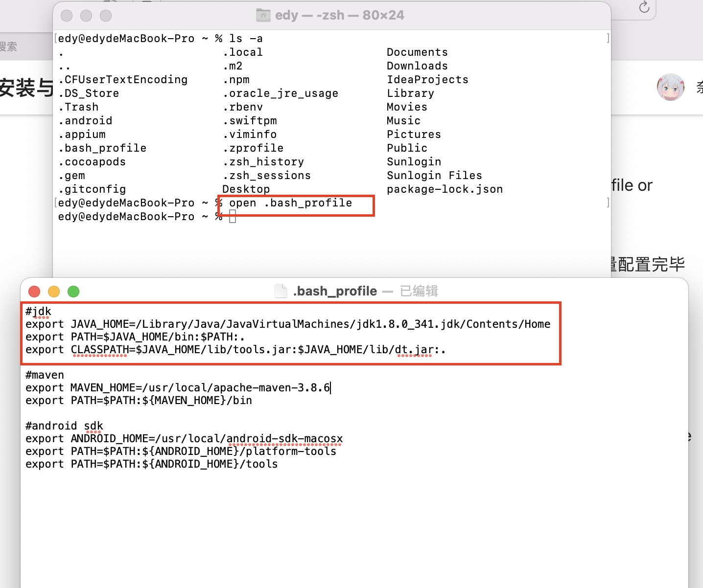Click the document icon beside .bash_profile title

pos(281,291)
